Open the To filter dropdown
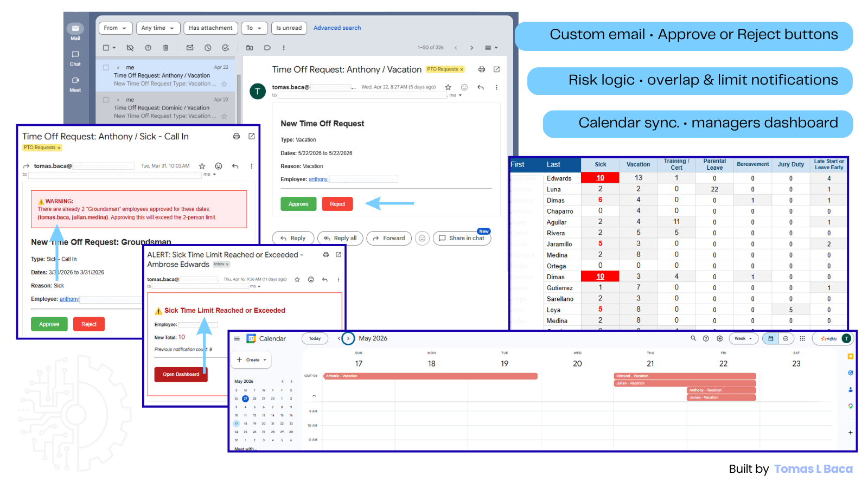 [x=254, y=28]
